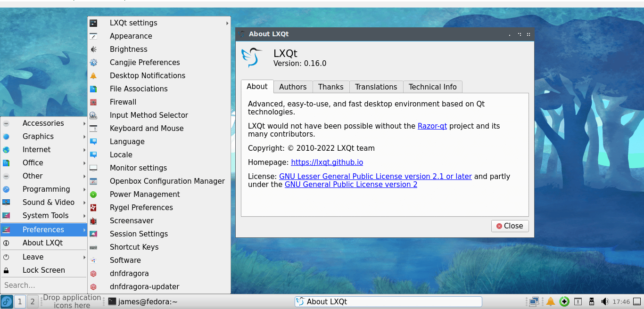Viewport: 644px width, 309px height.
Task: Click the Monitor settings icon
Action: tap(93, 168)
